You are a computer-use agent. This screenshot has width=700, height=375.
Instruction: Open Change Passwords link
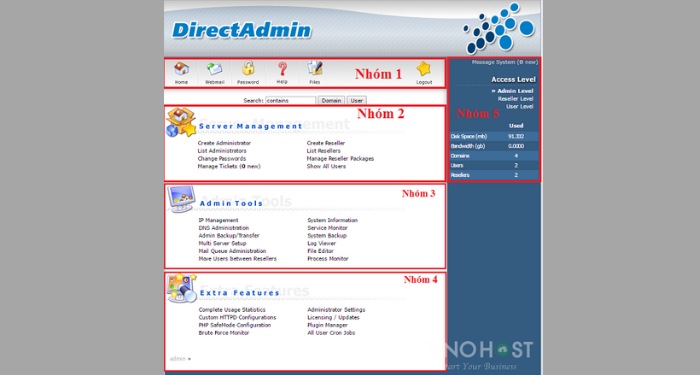[222, 158]
